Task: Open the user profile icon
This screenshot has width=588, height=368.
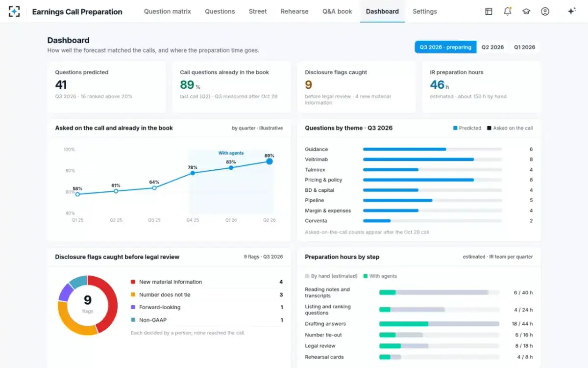Action: coord(545,11)
